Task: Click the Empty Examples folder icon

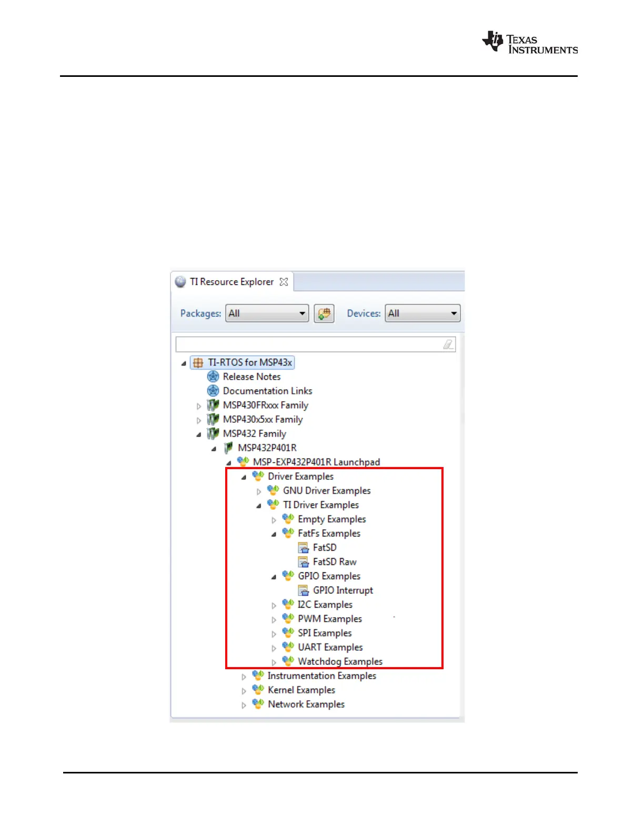Action: coord(288,519)
